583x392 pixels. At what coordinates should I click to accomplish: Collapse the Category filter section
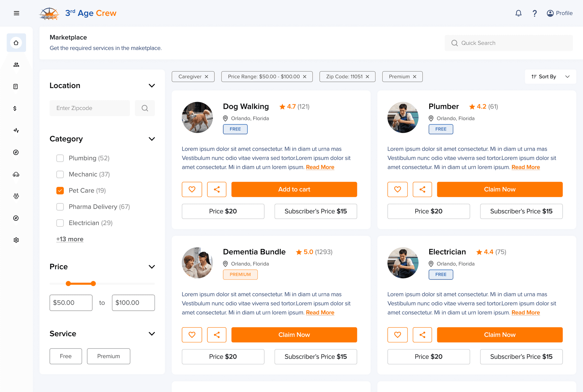point(152,139)
